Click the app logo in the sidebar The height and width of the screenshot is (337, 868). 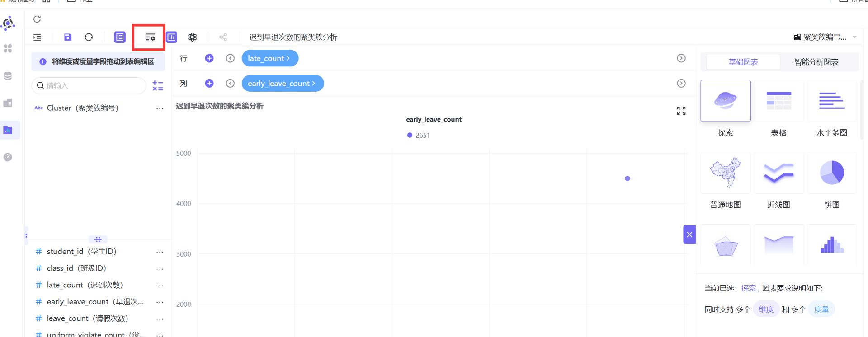[8, 23]
